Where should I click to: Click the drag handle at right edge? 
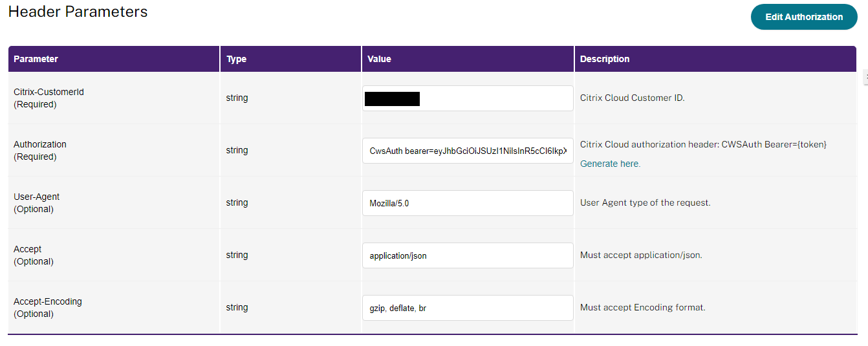pos(865,78)
